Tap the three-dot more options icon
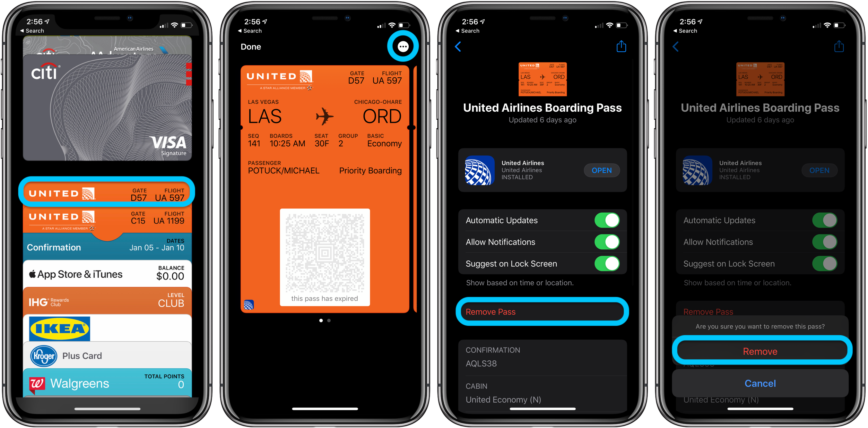The width and height of the screenshot is (868, 428). point(402,46)
